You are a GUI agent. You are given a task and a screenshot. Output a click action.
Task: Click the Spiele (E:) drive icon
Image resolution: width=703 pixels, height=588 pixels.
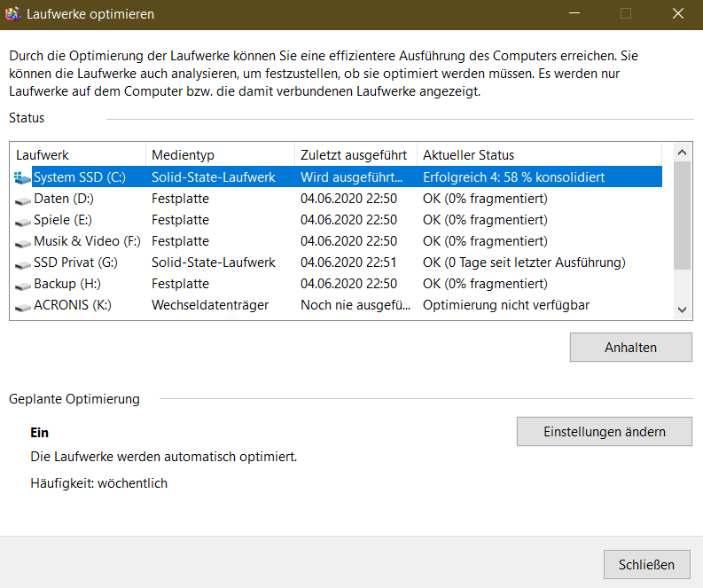(x=22, y=220)
